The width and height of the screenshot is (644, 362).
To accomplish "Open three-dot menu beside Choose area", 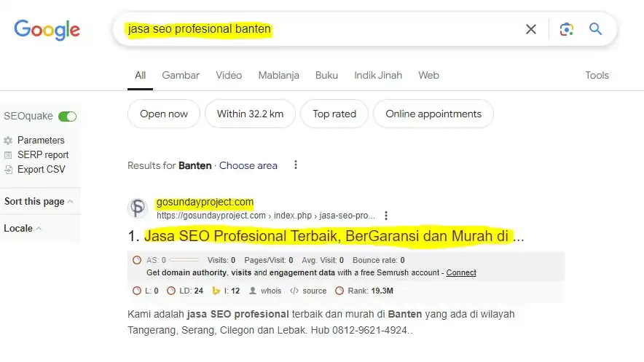I will (x=295, y=165).
